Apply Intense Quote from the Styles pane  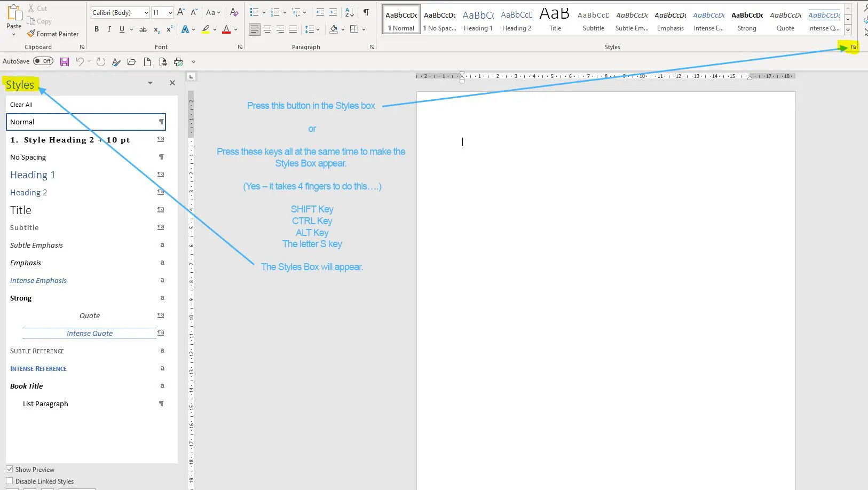coord(89,333)
